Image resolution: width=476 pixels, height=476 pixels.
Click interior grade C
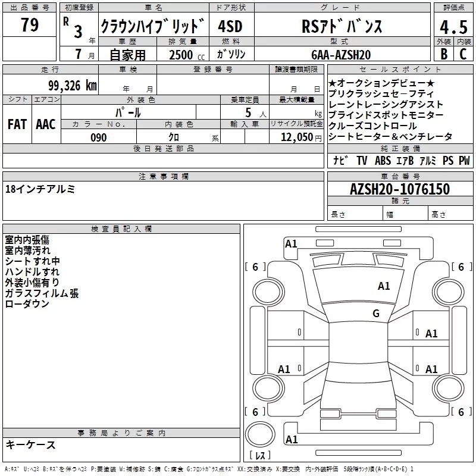(463, 54)
